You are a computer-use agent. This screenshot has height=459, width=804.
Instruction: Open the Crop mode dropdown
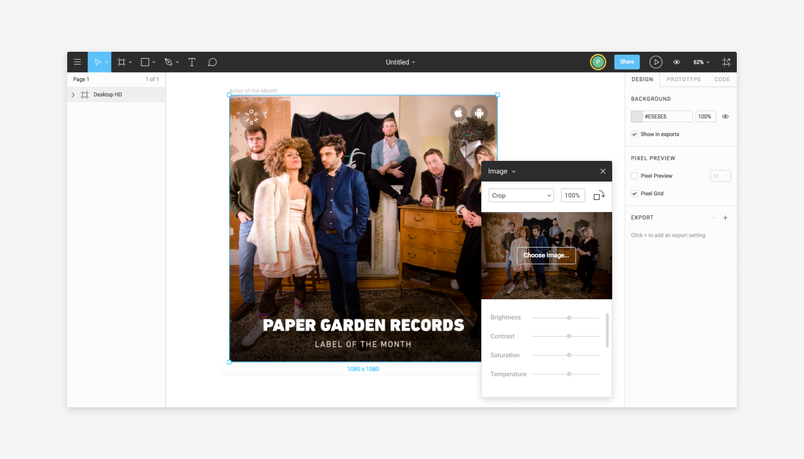[x=521, y=195]
